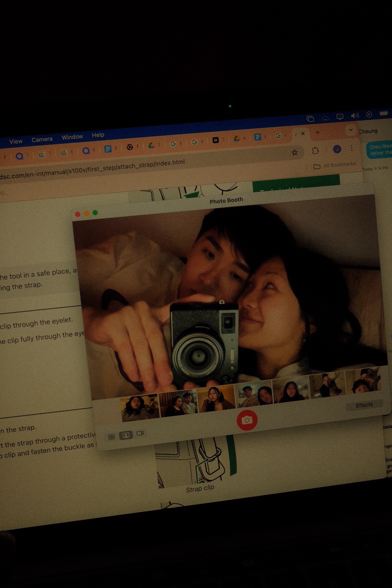Open the Chrome extensions puzzle icon

tap(315, 151)
